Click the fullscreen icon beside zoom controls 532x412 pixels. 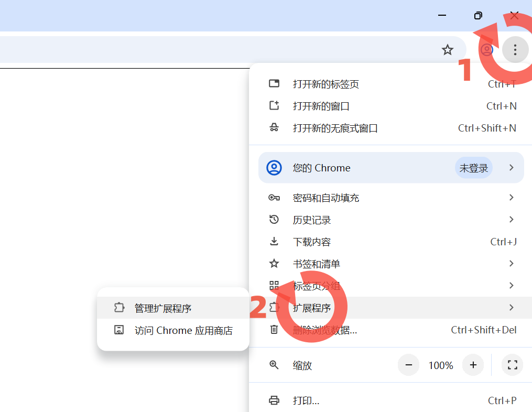coord(512,365)
